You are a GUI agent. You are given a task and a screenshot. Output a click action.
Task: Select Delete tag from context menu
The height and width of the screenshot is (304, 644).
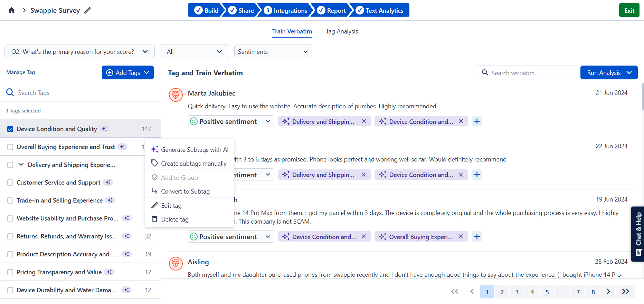174,219
